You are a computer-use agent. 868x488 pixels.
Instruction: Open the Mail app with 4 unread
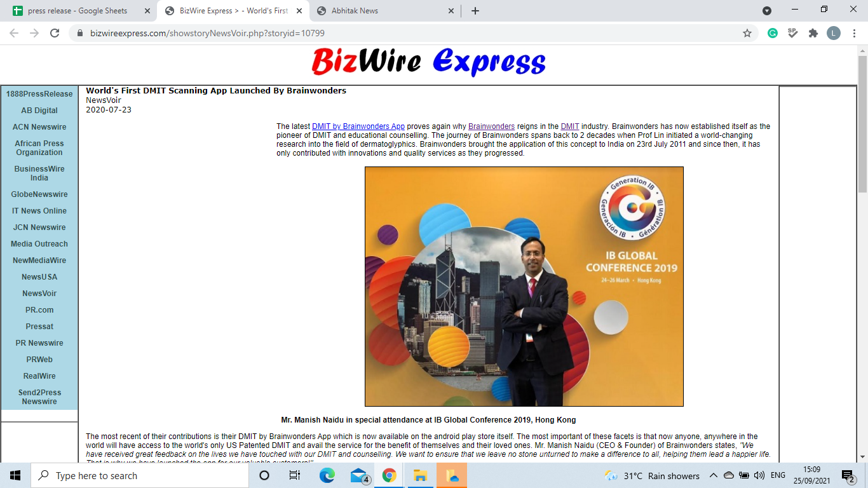[359, 475]
